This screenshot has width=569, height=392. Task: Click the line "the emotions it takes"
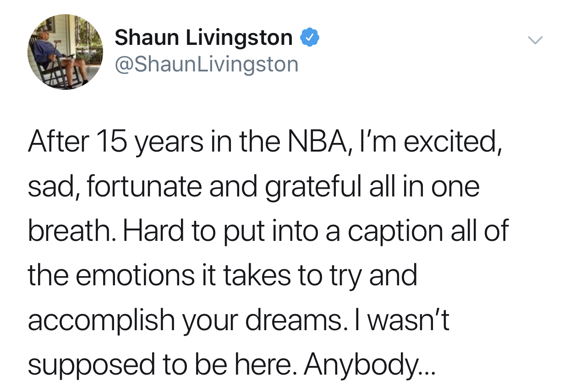coord(222,275)
